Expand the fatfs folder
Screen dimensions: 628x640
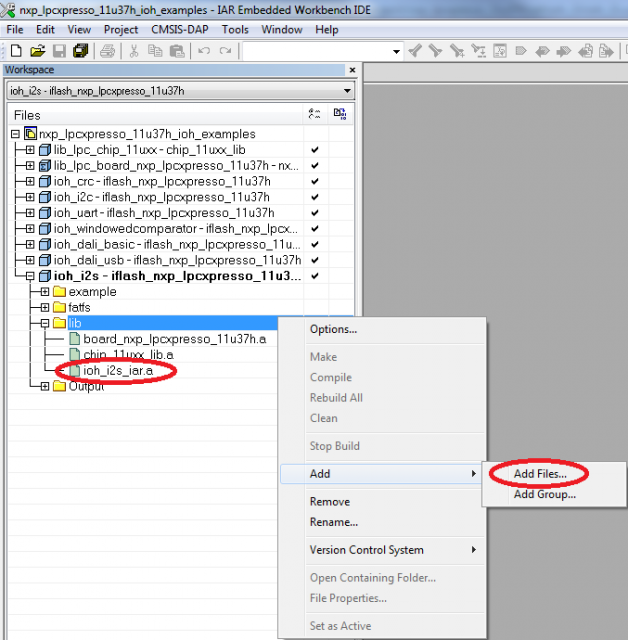(x=45, y=307)
